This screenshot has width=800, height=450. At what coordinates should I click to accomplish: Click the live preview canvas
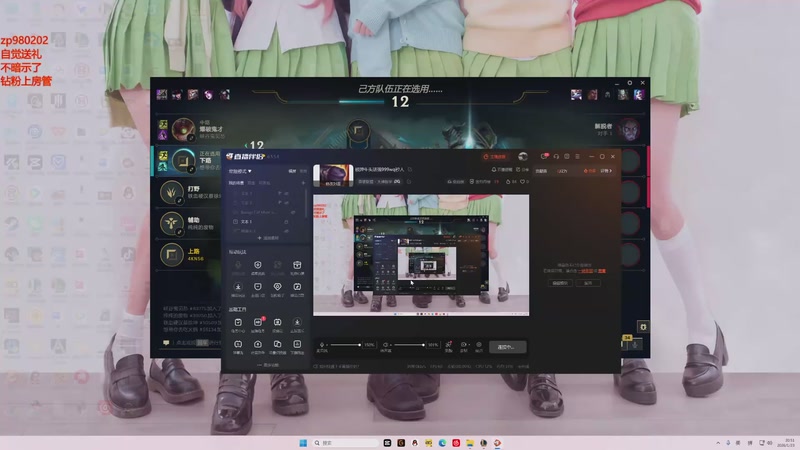(x=421, y=255)
